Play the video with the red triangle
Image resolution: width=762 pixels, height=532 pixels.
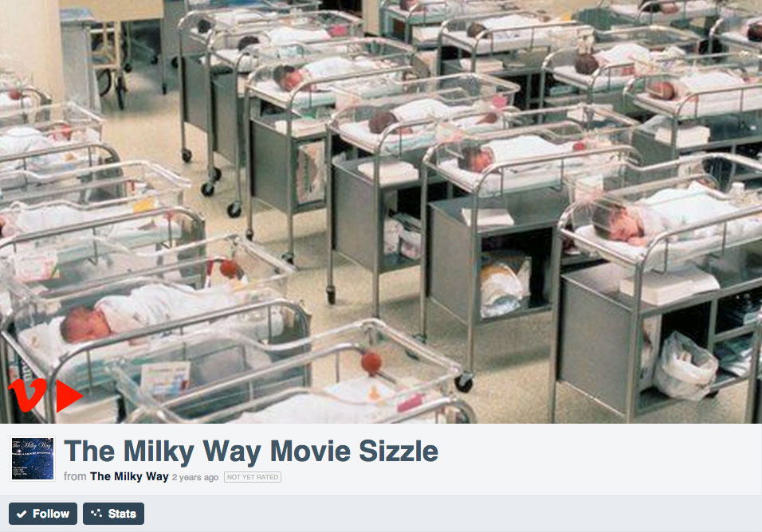[x=69, y=396]
